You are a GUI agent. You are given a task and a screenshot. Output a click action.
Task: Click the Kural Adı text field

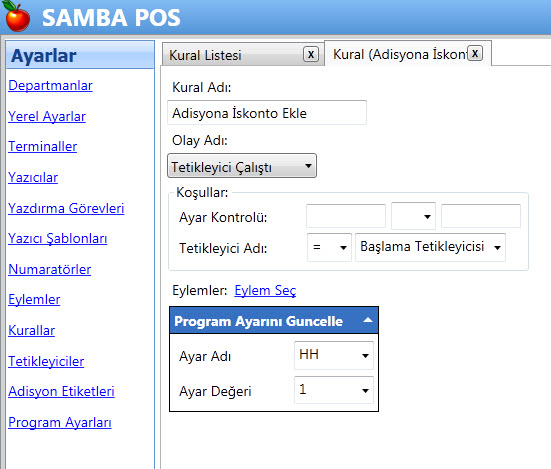coord(267,113)
